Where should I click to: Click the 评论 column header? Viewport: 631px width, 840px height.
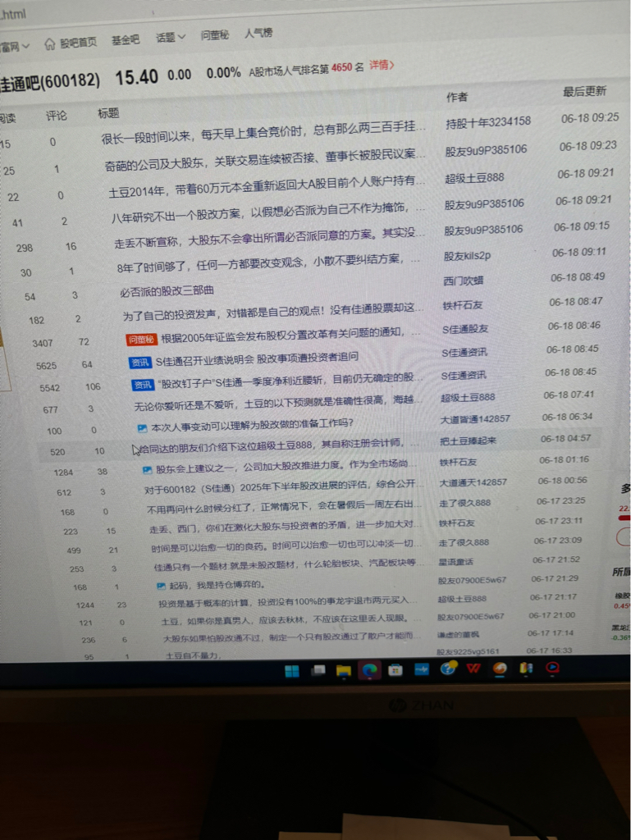tap(56, 116)
